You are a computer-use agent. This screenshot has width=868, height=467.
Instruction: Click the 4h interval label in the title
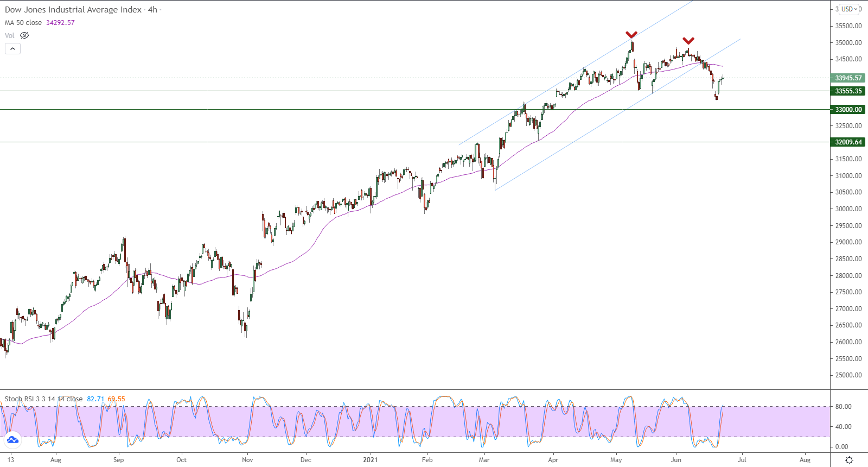pos(152,10)
